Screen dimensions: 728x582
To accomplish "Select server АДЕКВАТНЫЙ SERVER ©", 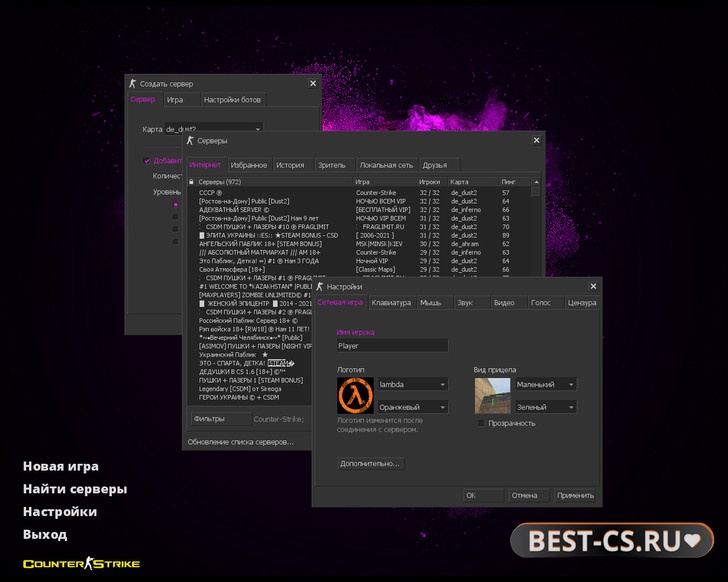I will (x=358, y=210).
